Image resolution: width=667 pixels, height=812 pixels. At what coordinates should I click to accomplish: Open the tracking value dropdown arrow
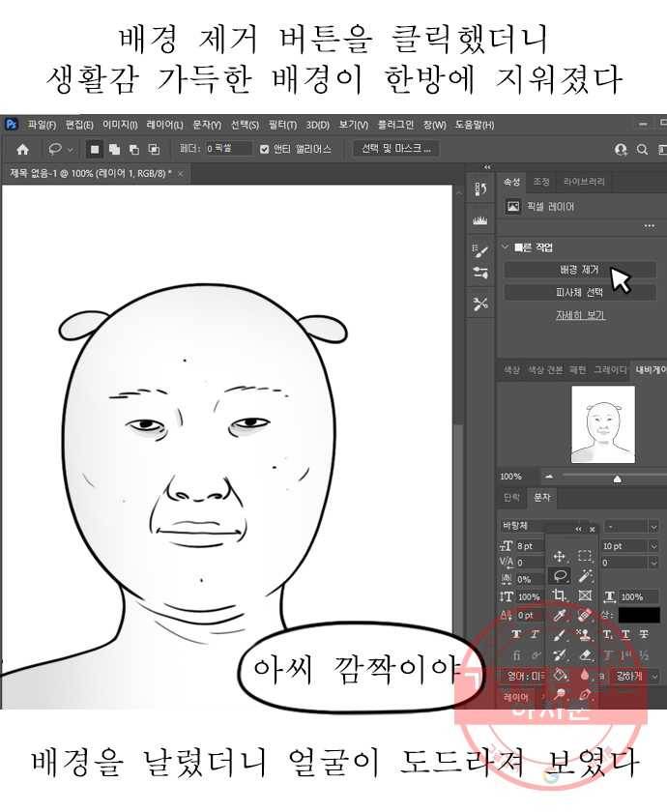coord(653,563)
